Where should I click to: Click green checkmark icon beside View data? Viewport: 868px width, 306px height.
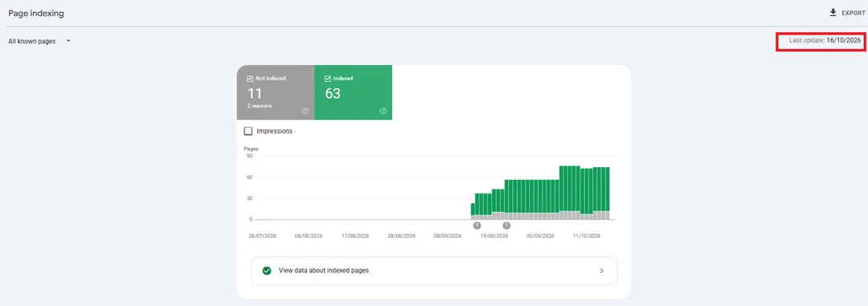pos(267,271)
